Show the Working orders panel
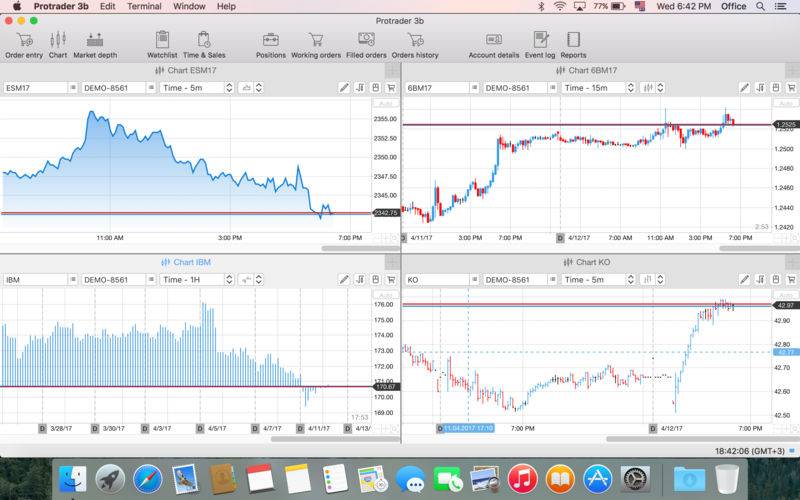The width and height of the screenshot is (800, 500). 316,45
